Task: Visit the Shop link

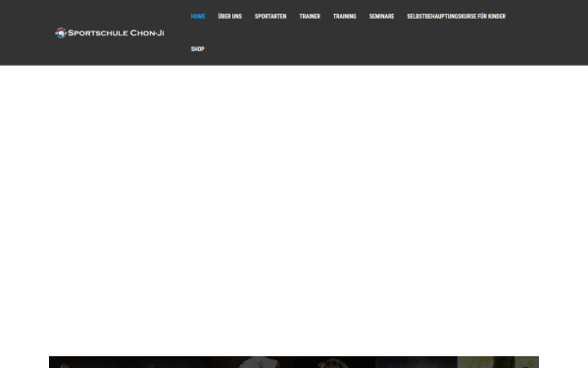Action: coord(198,49)
